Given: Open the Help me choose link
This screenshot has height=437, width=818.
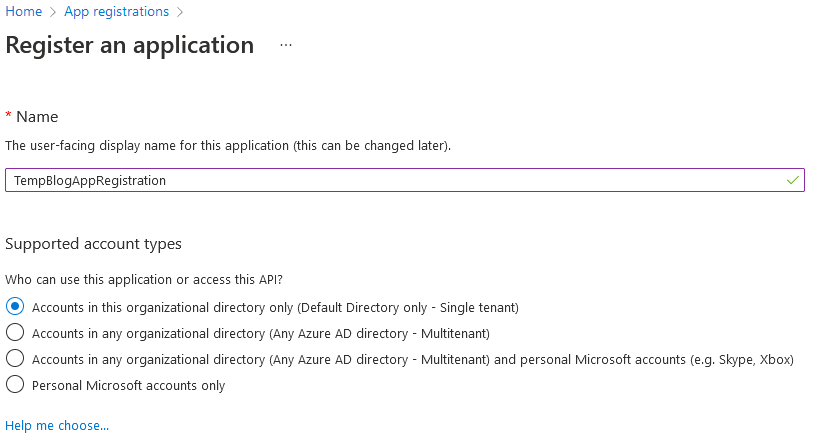Looking at the screenshot, I should pyautogui.click(x=57, y=426).
